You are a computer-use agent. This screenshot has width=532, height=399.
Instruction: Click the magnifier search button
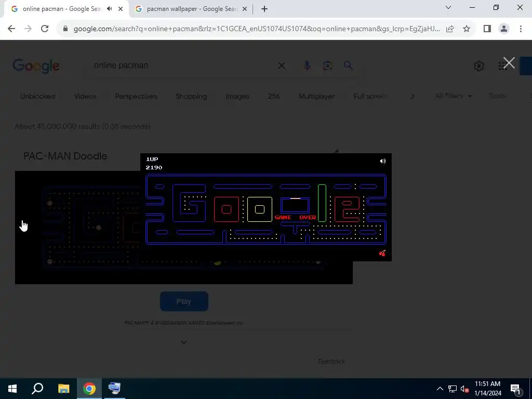(x=348, y=65)
